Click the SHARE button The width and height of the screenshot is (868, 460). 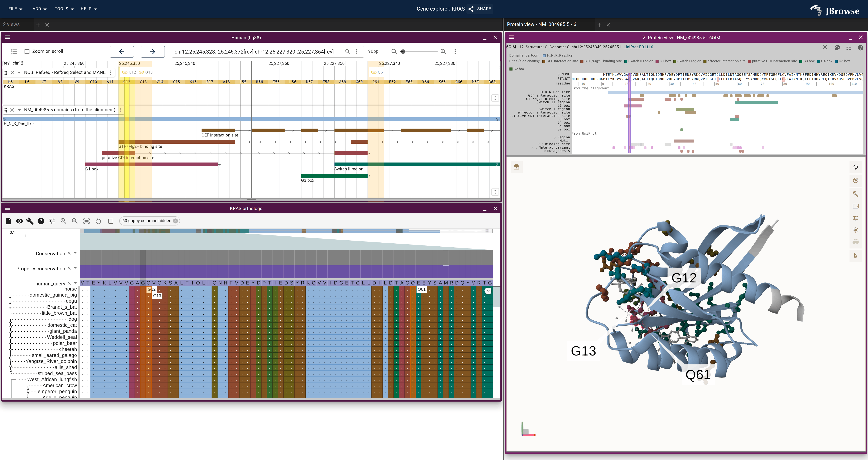(x=480, y=9)
